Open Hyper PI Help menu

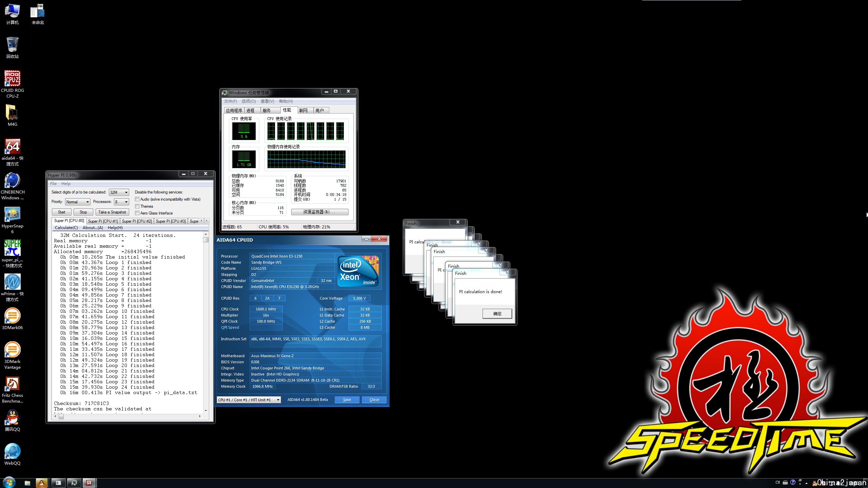point(66,184)
